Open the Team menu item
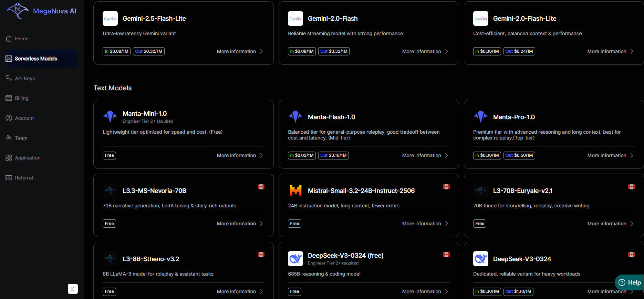Viewport: 644px width, 299px height. [x=21, y=138]
